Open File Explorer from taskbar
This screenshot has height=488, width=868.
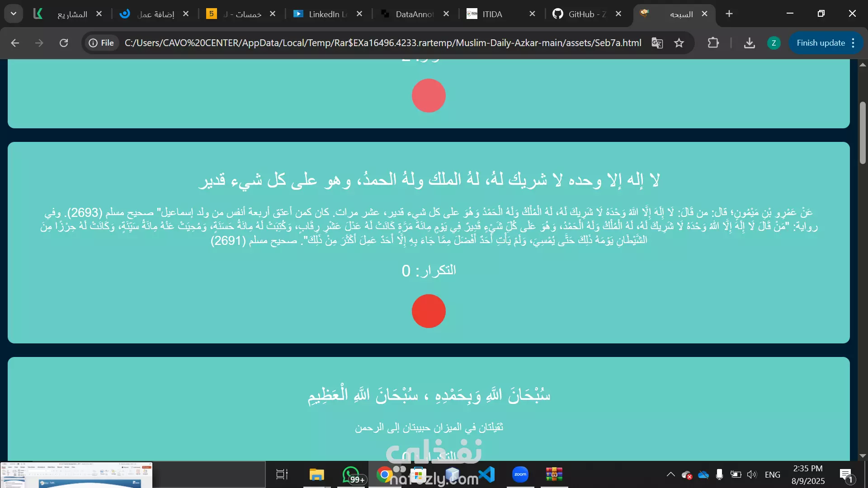click(x=317, y=474)
